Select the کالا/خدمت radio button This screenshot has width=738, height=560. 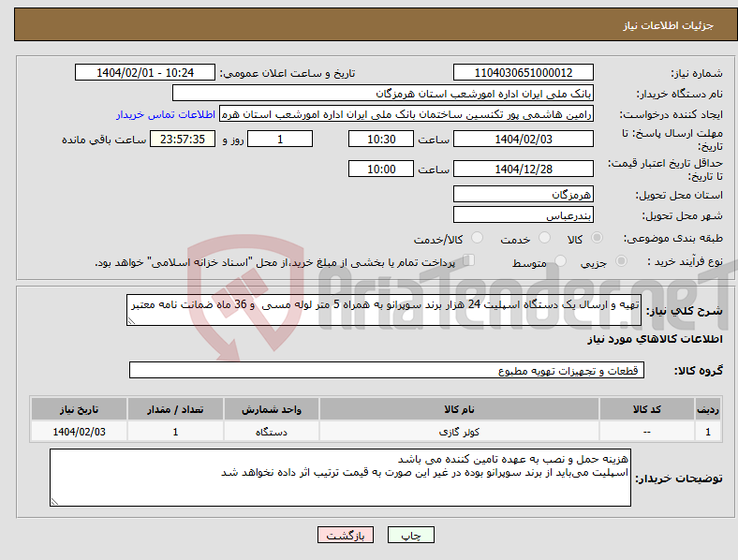(x=478, y=238)
